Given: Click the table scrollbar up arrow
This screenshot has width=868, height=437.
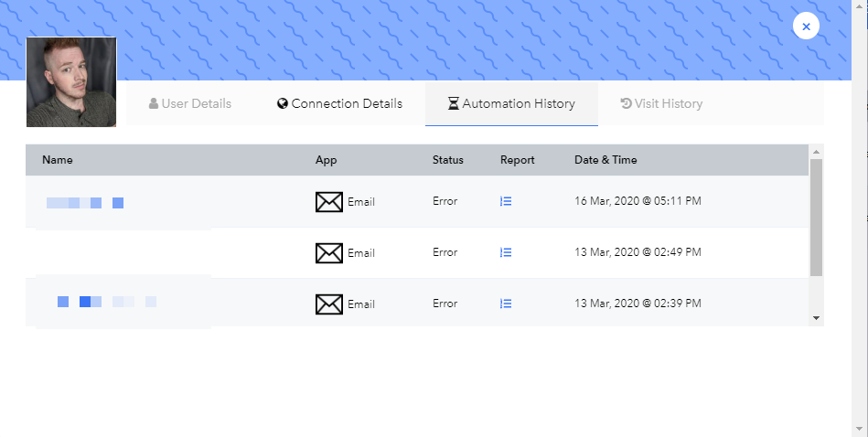Looking at the screenshot, I should (816, 152).
